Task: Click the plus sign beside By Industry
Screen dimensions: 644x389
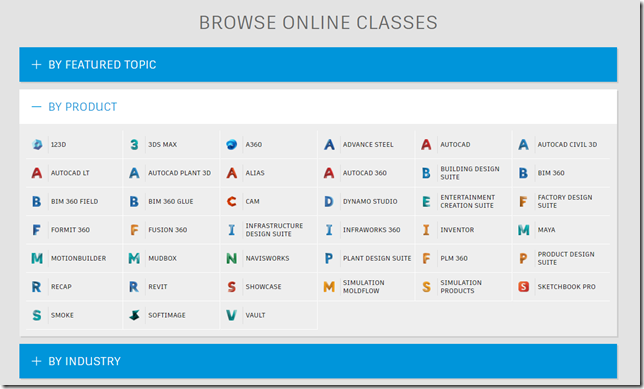Action: click(37, 361)
